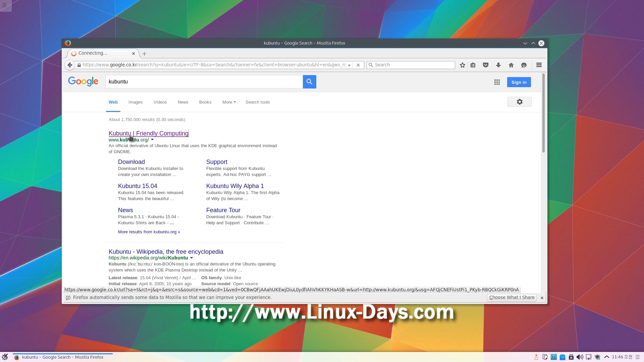Viewport: 644px width, 362px height.
Task: Open the dropdown arrow beside the Wikipedia URL
Action: (192, 258)
